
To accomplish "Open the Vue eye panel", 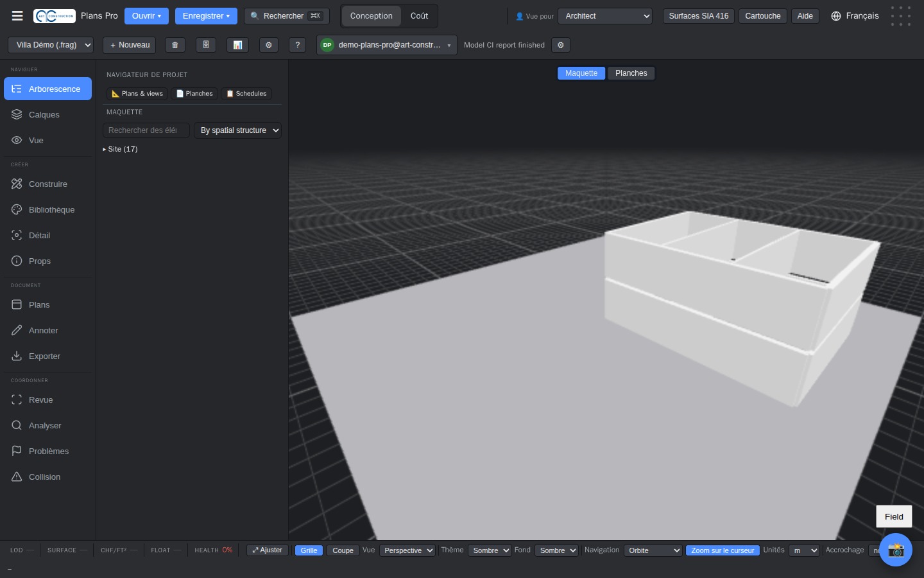I will [x=47, y=140].
